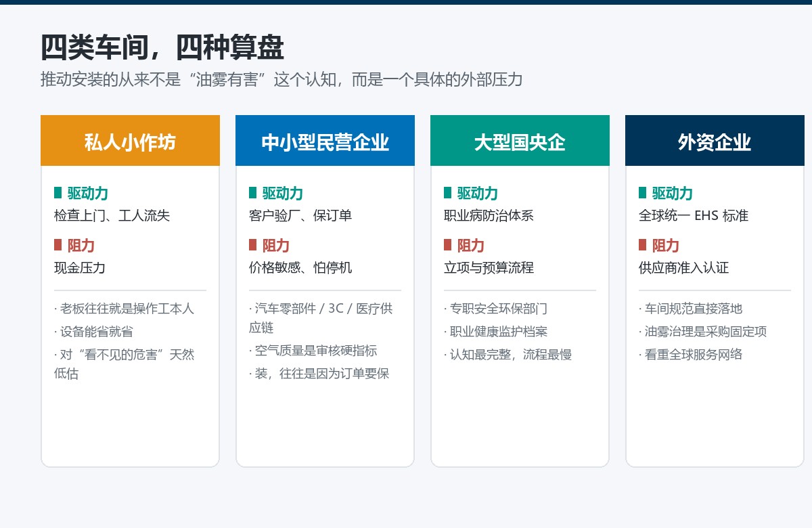812x528 pixels.
Task: Click 阻力 label in 私人小作坊 card
Action: click(81, 245)
